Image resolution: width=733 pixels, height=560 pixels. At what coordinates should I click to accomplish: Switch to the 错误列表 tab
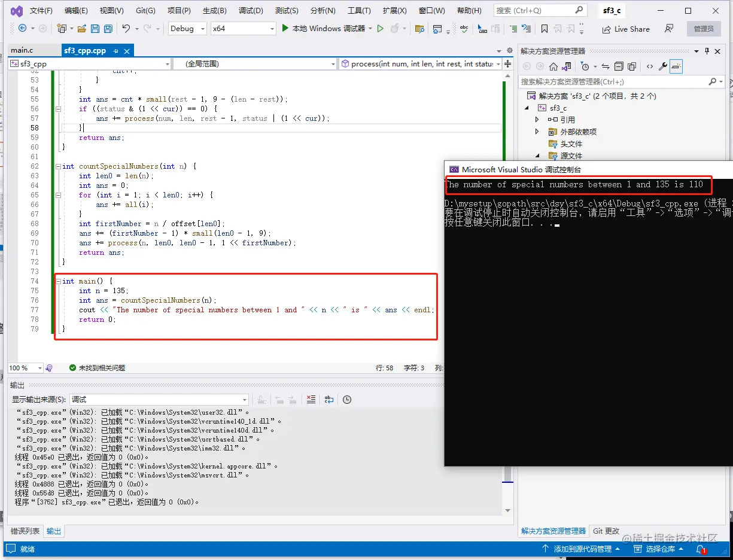[25, 531]
